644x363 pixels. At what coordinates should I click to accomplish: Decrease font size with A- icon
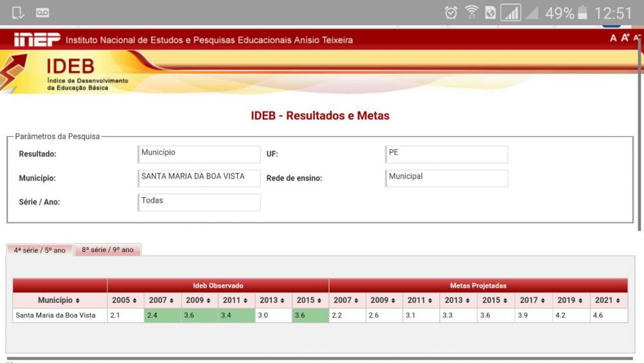[x=636, y=38]
